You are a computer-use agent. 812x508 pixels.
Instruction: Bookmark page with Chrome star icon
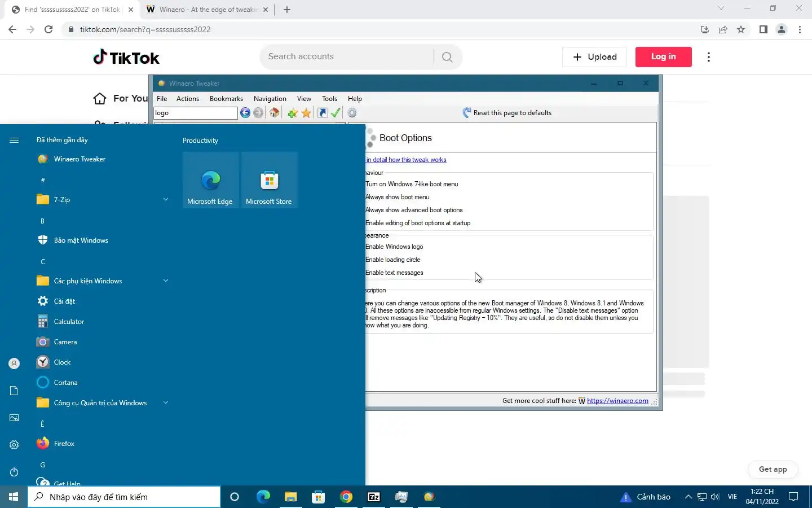(x=741, y=29)
